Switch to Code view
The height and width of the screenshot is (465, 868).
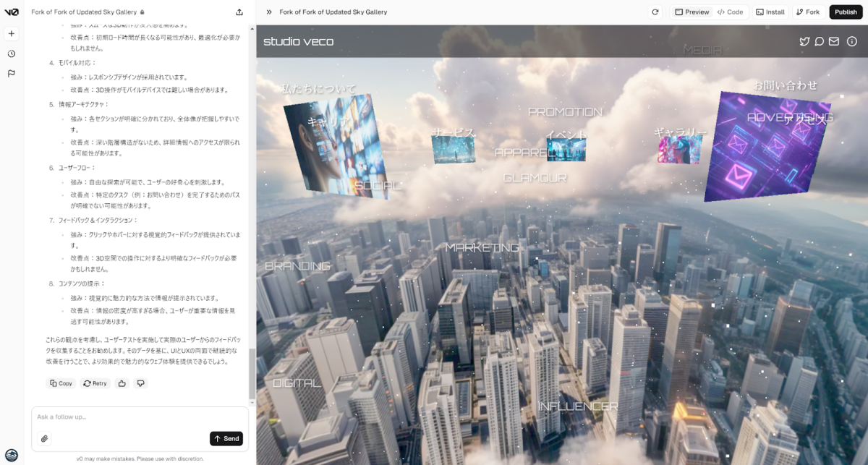coord(730,12)
